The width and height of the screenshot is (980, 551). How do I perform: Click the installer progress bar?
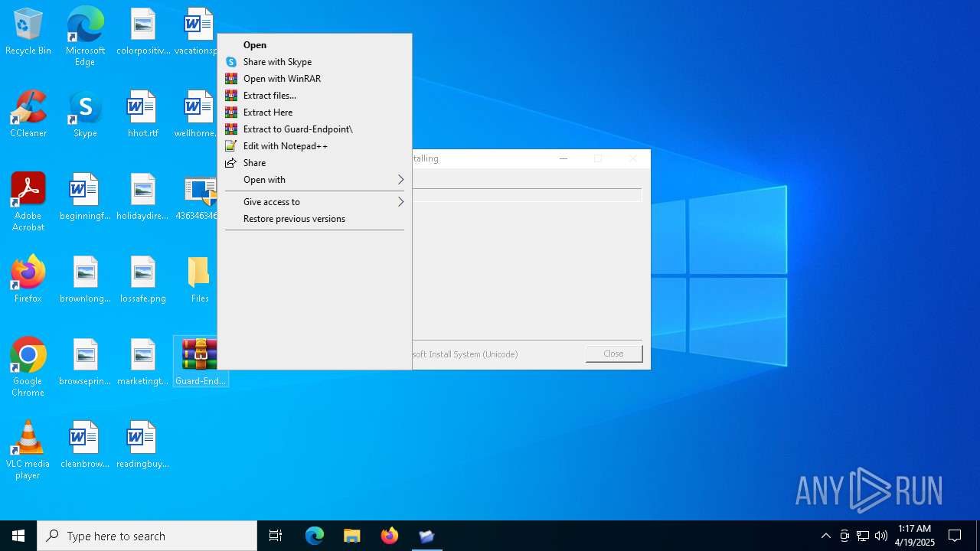[527, 196]
